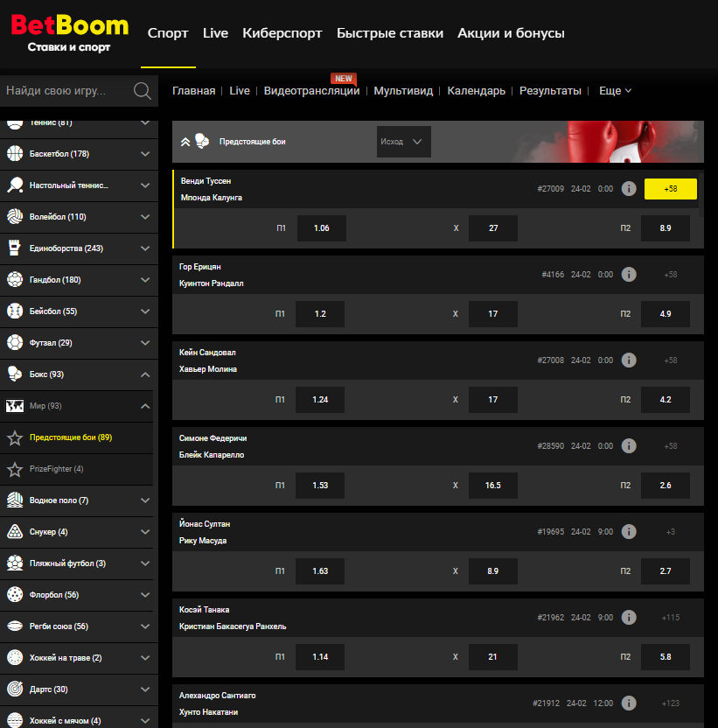The width and height of the screenshot is (718, 728).
Task: Click the water polo icon
Action: (x=15, y=500)
